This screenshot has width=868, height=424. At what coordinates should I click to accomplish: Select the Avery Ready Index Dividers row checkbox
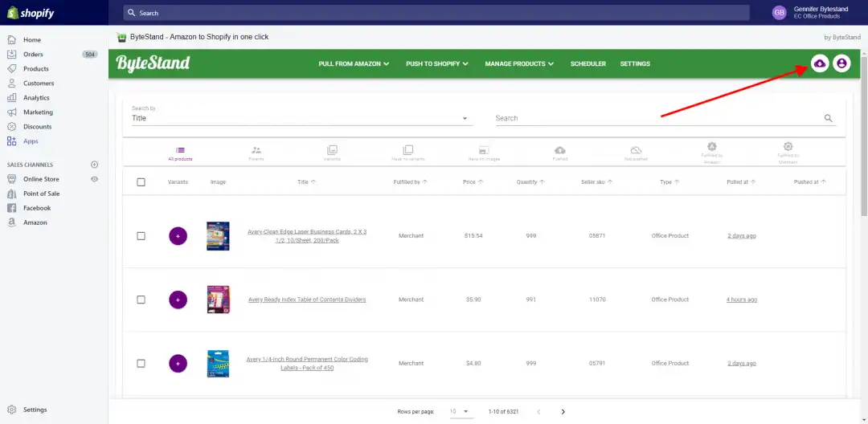(x=141, y=300)
